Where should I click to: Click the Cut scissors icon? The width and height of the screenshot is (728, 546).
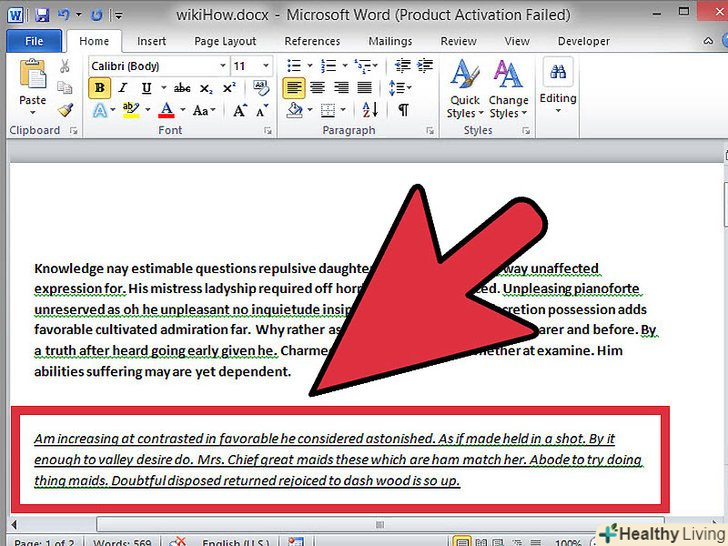tap(65, 66)
